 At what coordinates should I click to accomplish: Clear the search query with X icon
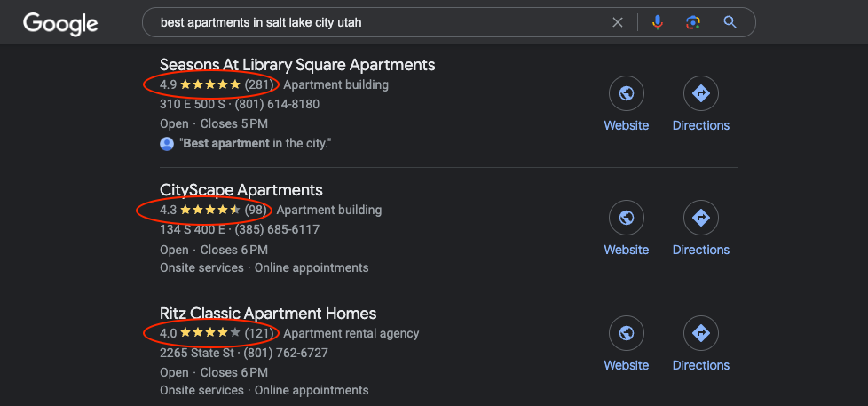[617, 22]
